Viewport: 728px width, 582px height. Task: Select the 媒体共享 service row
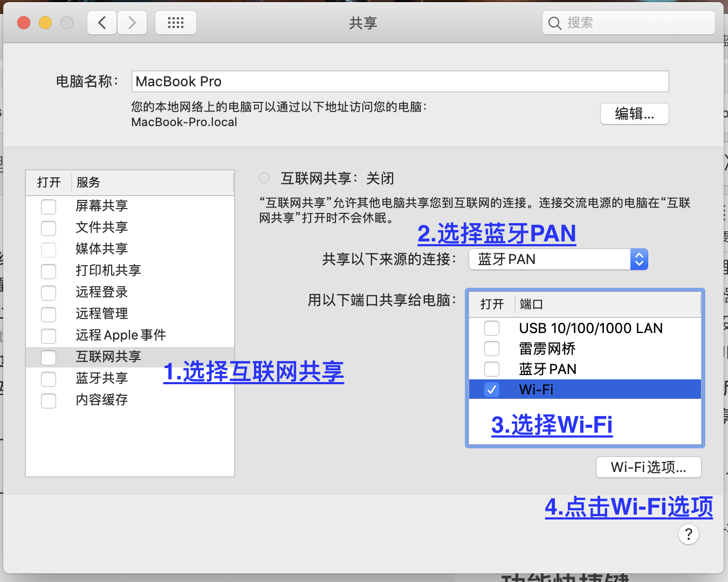tap(130, 249)
